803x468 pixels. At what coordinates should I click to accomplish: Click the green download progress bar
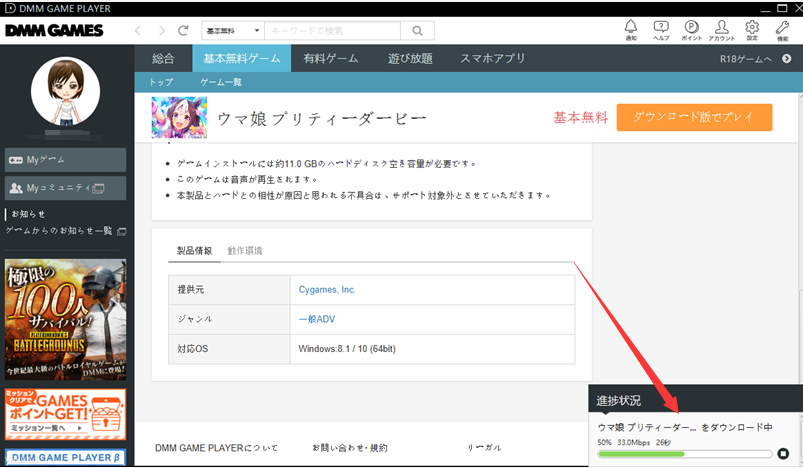coord(685,454)
